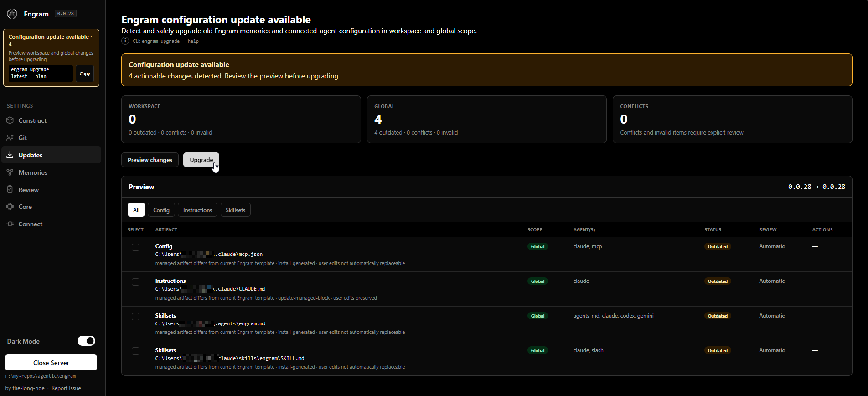This screenshot has width=868, height=396.
Task: Click the AGENT(S) column header
Action: pos(584,230)
